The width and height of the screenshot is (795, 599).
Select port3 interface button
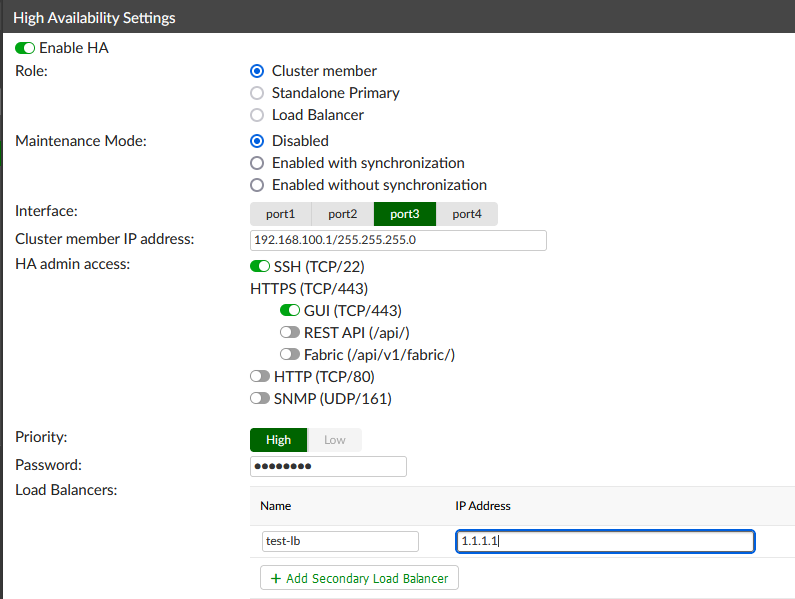pyautogui.click(x=404, y=214)
